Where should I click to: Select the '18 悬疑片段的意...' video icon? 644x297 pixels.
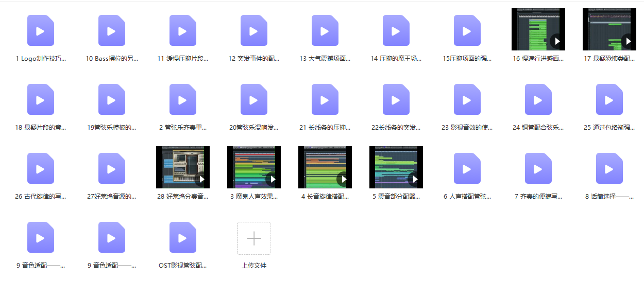pos(41,99)
